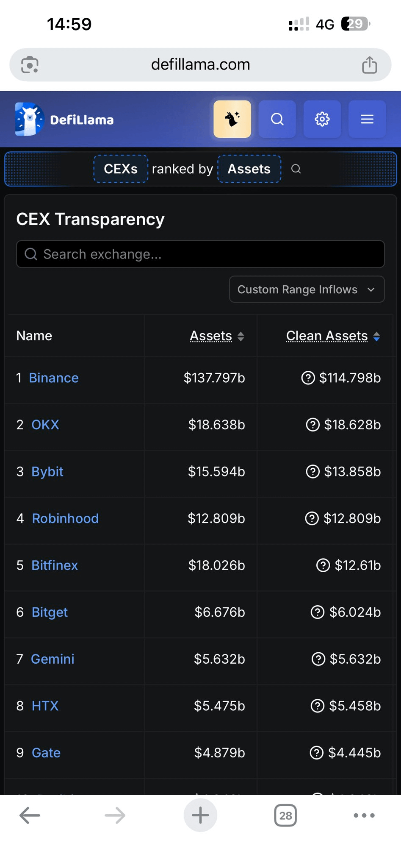
Task: Tap the share icon in address bar
Action: (369, 65)
